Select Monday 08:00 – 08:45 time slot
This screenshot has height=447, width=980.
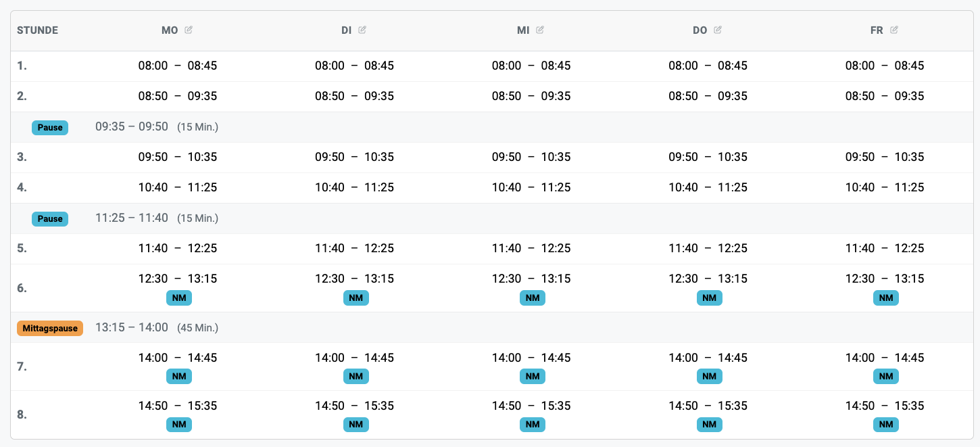point(178,66)
